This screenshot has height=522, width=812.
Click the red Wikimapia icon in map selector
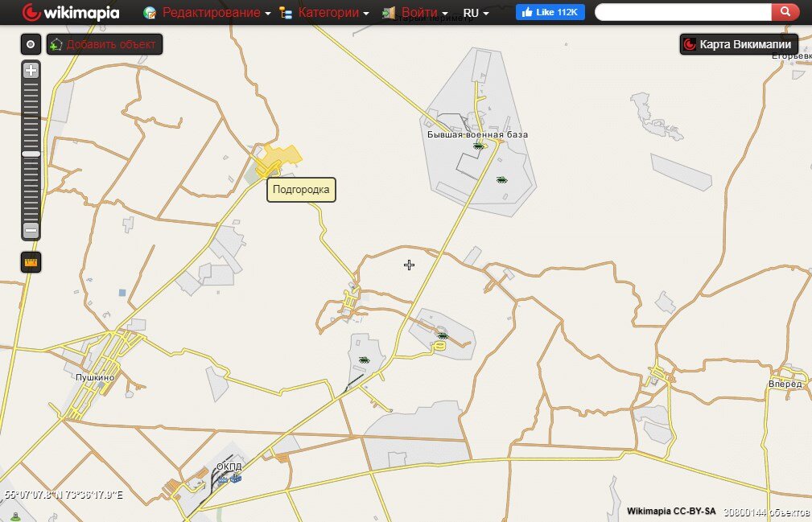690,44
